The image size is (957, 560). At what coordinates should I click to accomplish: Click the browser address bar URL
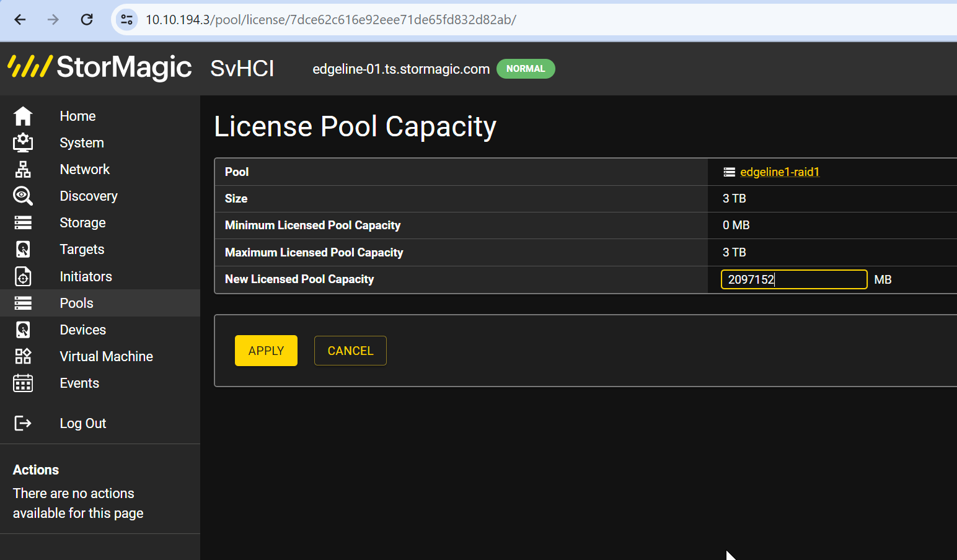(331, 20)
